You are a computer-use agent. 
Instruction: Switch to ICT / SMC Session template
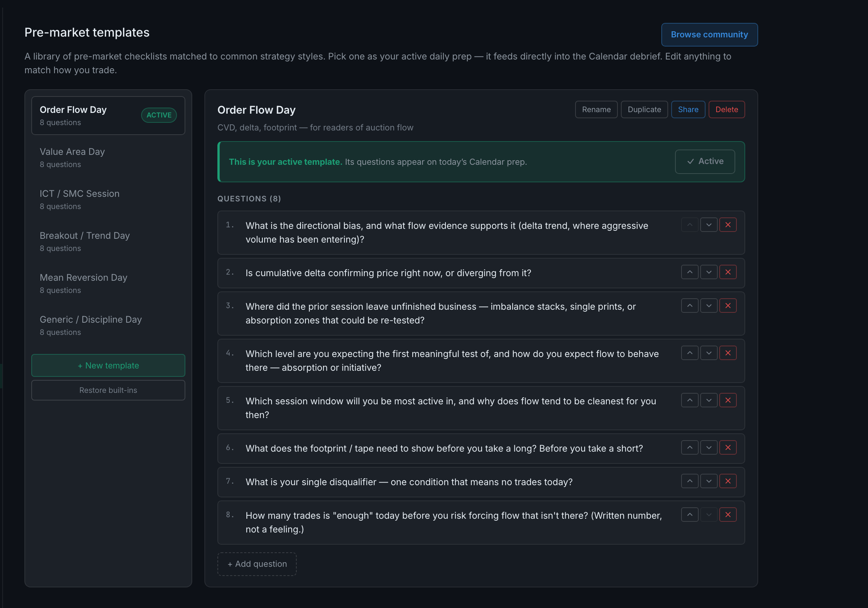(108, 199)
